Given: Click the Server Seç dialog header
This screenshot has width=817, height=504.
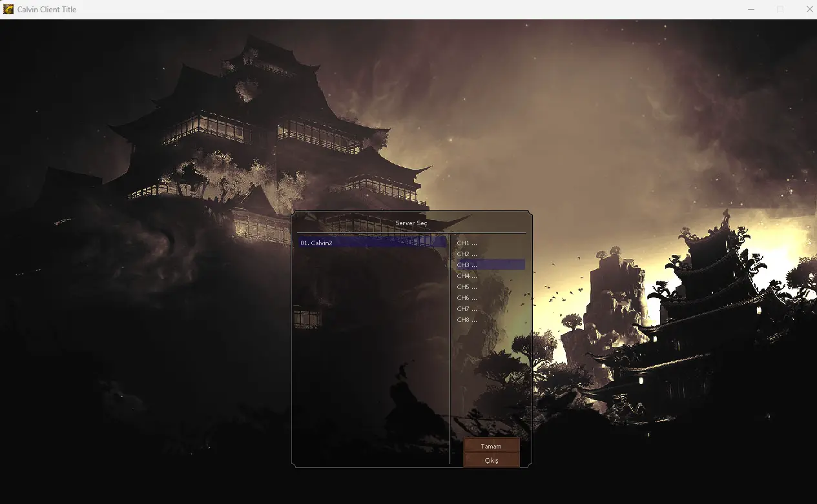Looking at the screenshot, I should [x=411, y=223].
